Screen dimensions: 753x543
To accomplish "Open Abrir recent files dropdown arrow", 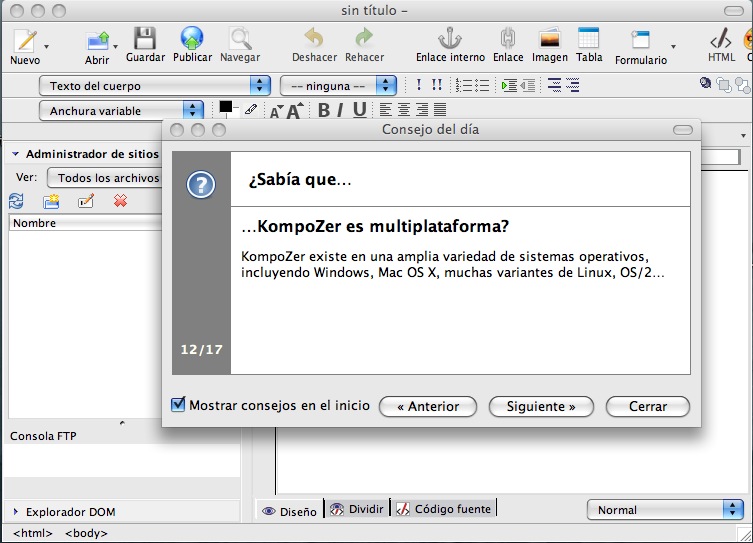I will click(x=115, y=47).
